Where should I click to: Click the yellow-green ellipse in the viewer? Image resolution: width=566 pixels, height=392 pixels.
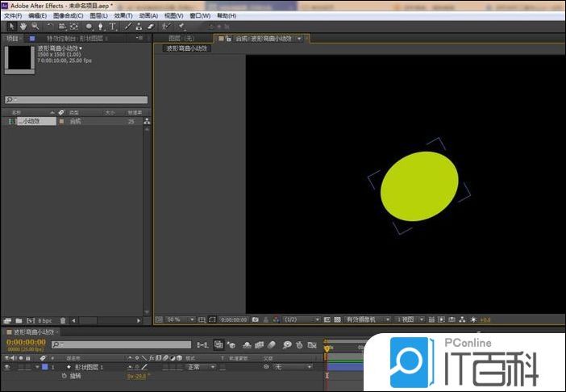pyautogui.click(x=419, y=186)
